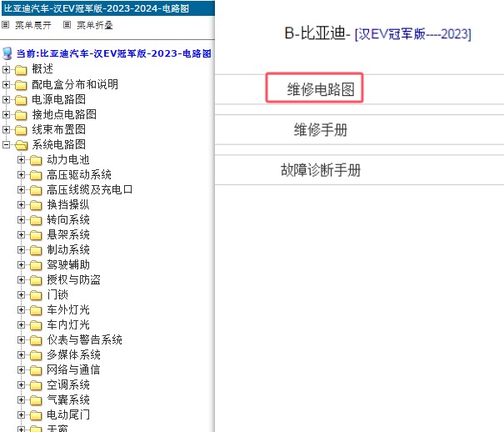Click the folder icon for 悬架系统
This screenshot has height=432, width=504.
point(36,235)
